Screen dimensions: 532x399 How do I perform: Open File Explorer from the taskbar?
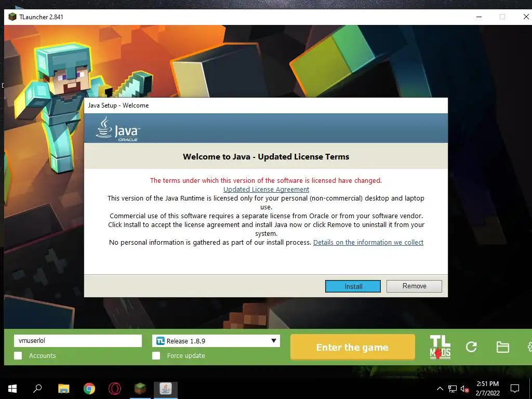click(63, 389)
